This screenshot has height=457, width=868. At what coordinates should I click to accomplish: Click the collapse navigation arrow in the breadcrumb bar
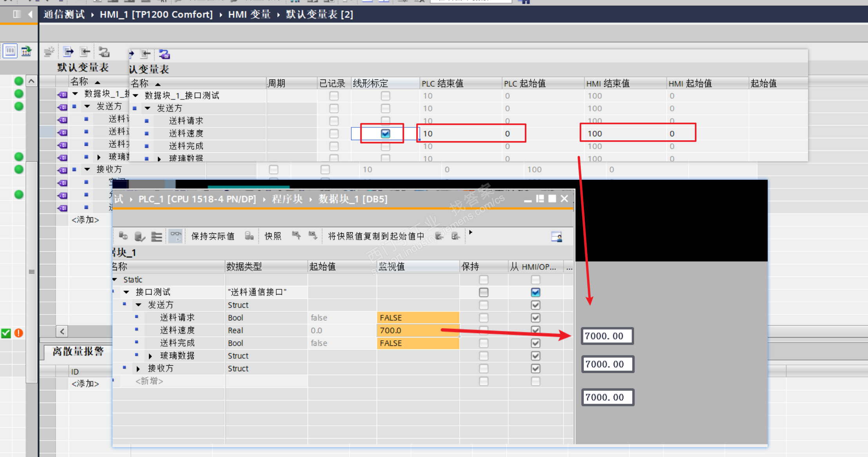30,14
